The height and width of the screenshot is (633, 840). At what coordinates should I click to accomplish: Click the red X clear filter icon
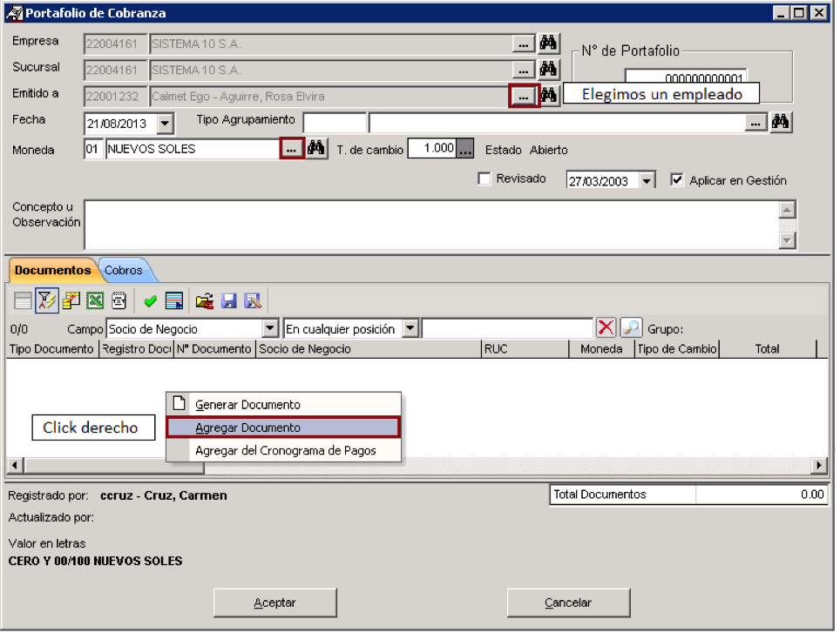click(x=606, y=327)
